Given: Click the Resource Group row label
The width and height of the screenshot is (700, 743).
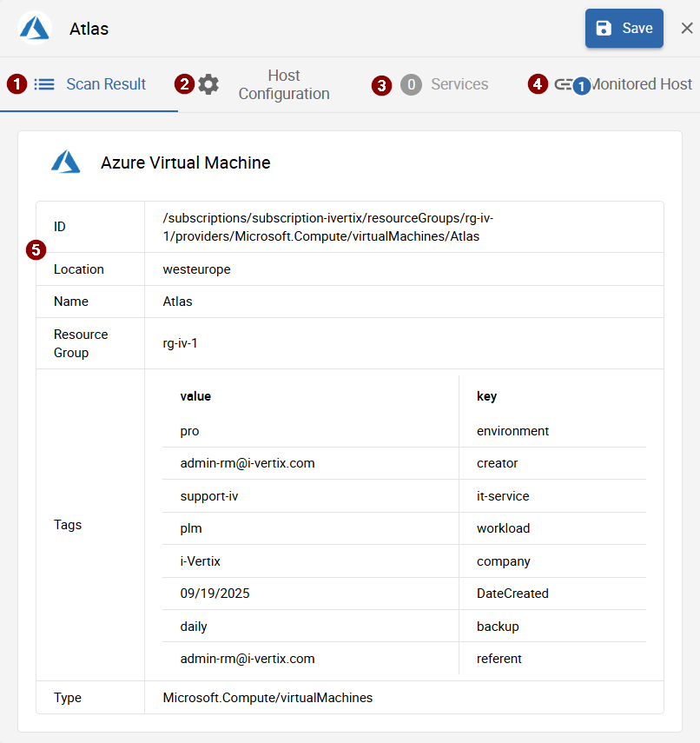Looking at the screenshot, I should pos(81,343).
